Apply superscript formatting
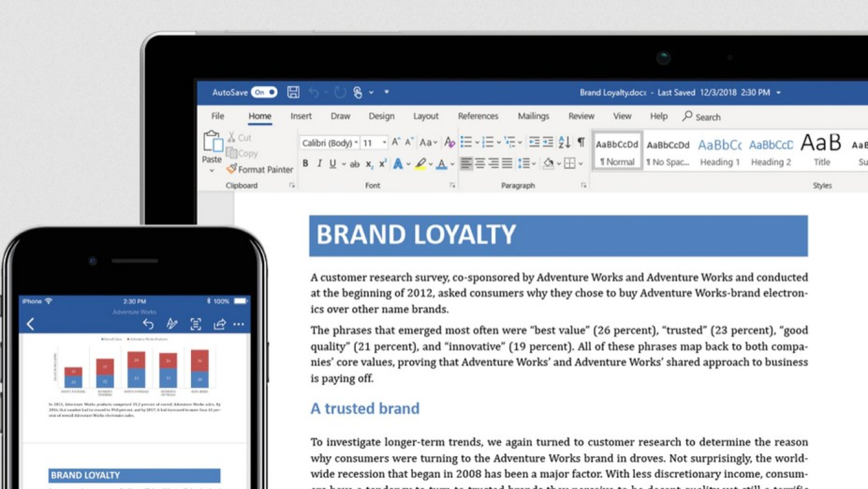 pos(383,163)
